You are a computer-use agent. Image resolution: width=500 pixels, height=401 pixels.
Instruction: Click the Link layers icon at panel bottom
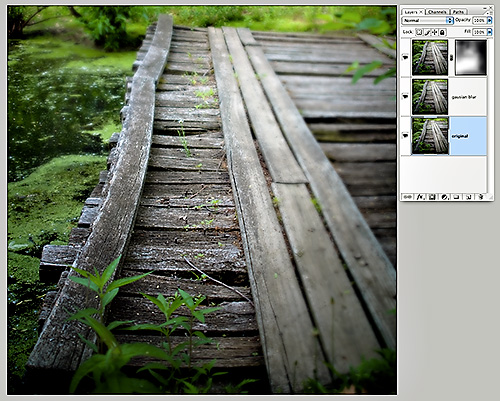[407, 197]
